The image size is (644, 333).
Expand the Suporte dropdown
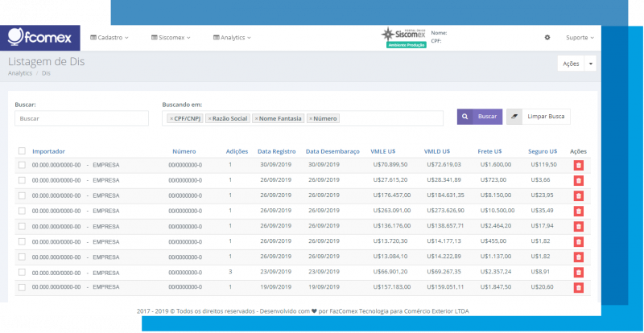pos(580,37)
